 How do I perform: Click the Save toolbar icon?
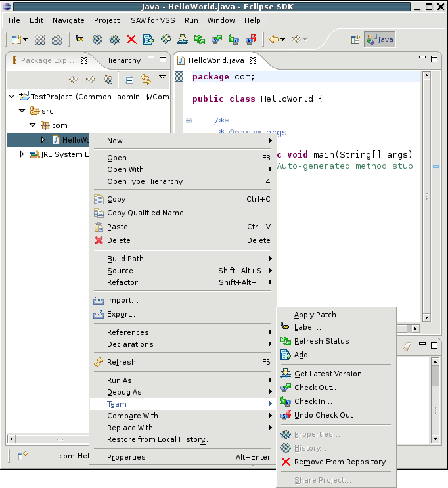[x=39, y=39]
